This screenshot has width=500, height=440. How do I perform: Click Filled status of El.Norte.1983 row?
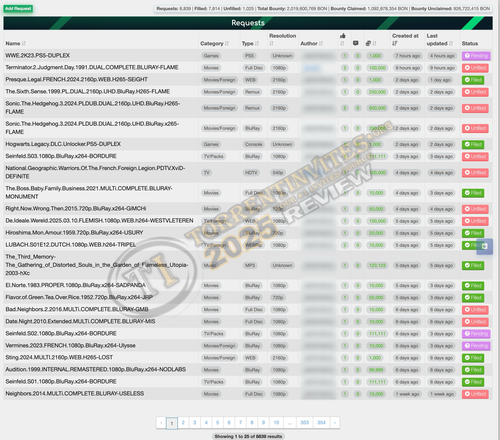(x=473, y=286)
